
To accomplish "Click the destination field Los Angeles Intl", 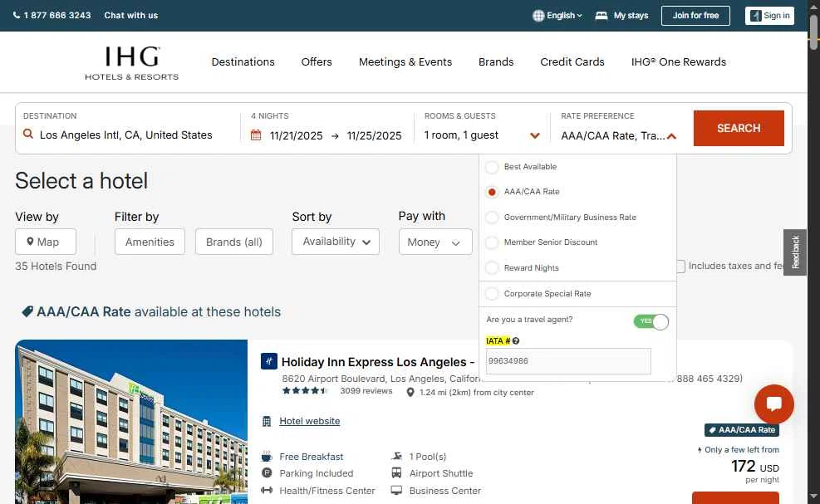I will [x=126, y=135].
